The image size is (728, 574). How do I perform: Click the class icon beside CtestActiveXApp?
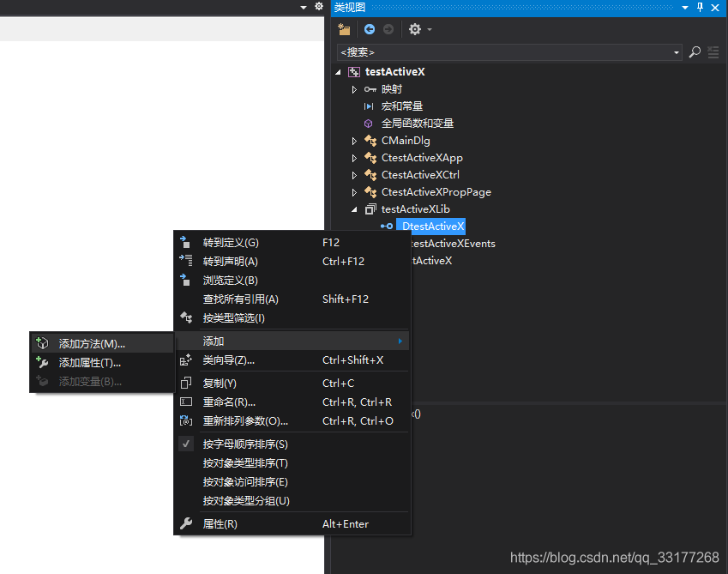[x=370, y=157]
